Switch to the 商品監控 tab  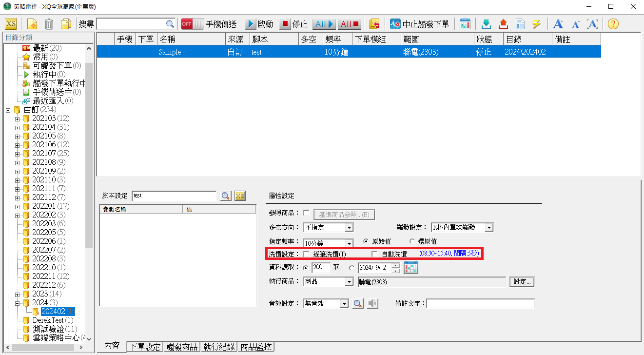(x=256, y=347)
